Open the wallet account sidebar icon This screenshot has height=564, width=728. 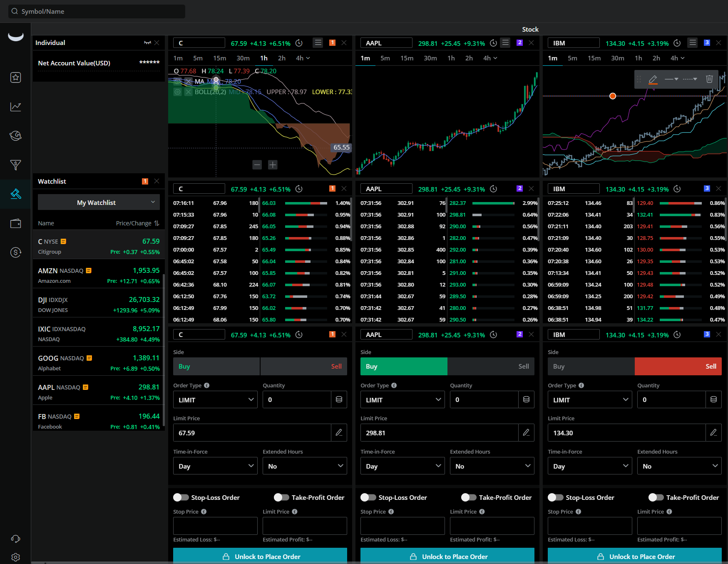coord(15,223)
